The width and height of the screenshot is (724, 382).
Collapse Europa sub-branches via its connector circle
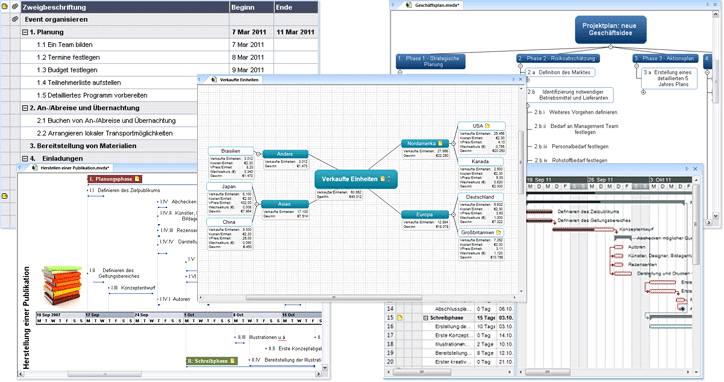coord(453,215)
